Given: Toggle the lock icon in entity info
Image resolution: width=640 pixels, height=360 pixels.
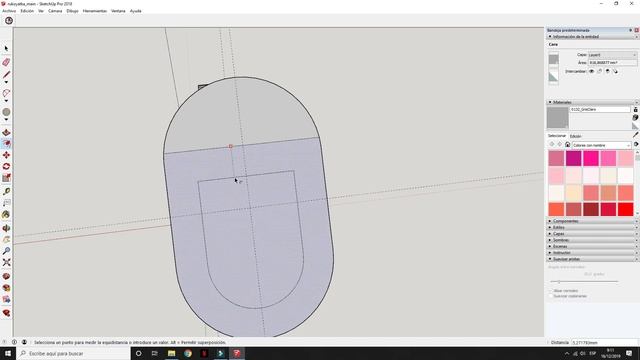Looking at the screenshot, I should [x=599, y=71].
